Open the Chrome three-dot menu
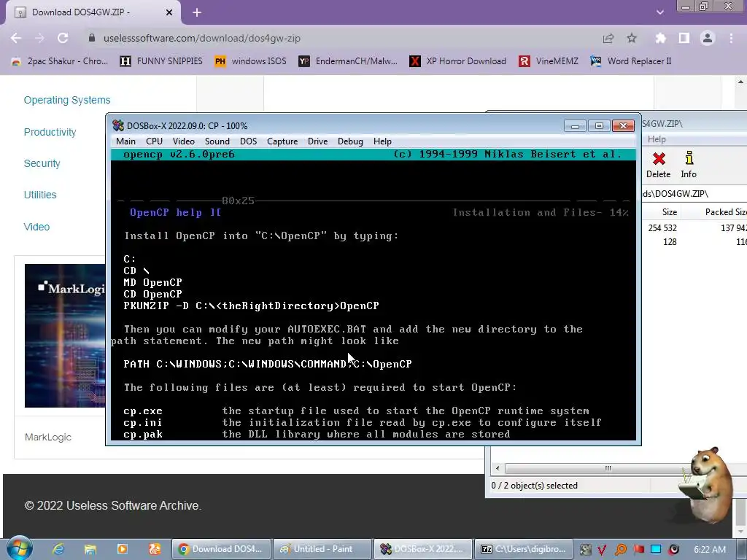Screen dimensions: 747x560 (x=731, y=38)
